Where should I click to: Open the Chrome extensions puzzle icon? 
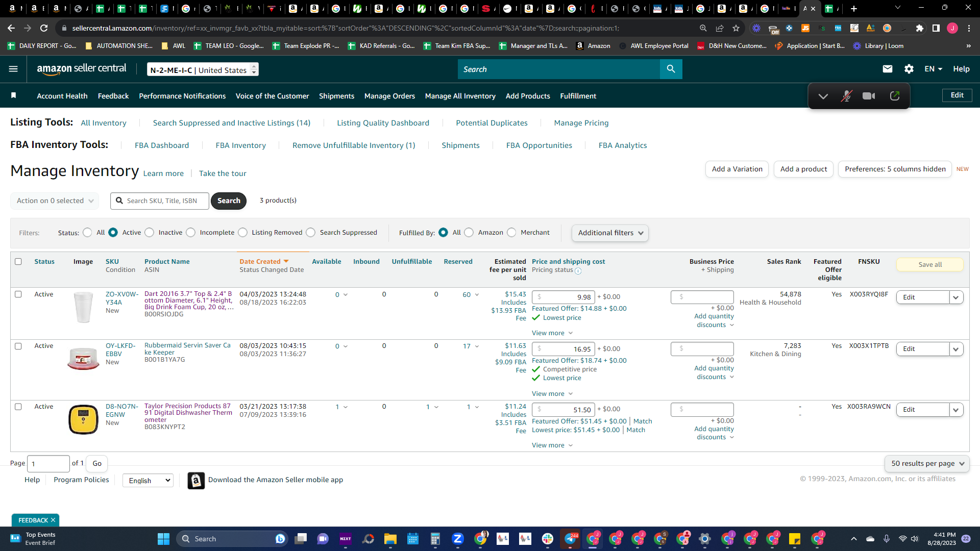[x=920, y=28]
